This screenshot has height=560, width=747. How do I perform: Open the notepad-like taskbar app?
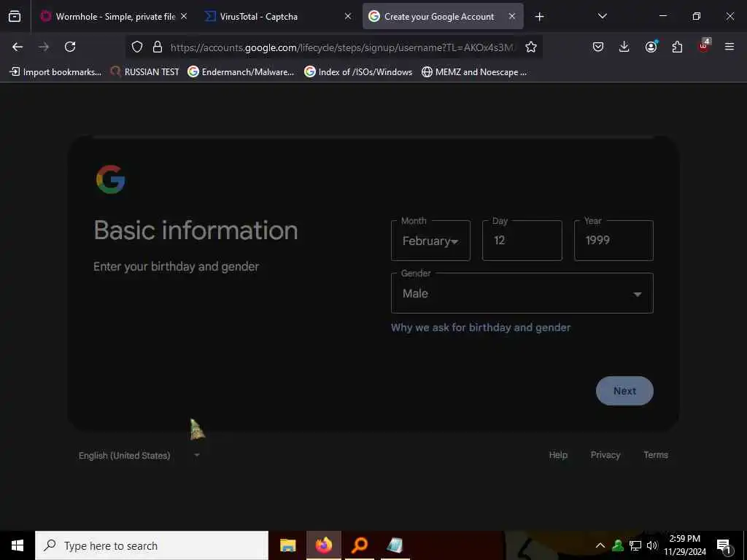[x=395, y=545]
